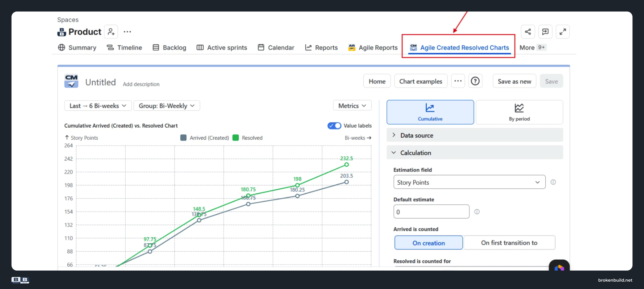The width and height of the screenshot is (644, 289).
Task: Click the Home button
Action: (x=377, y=81)
